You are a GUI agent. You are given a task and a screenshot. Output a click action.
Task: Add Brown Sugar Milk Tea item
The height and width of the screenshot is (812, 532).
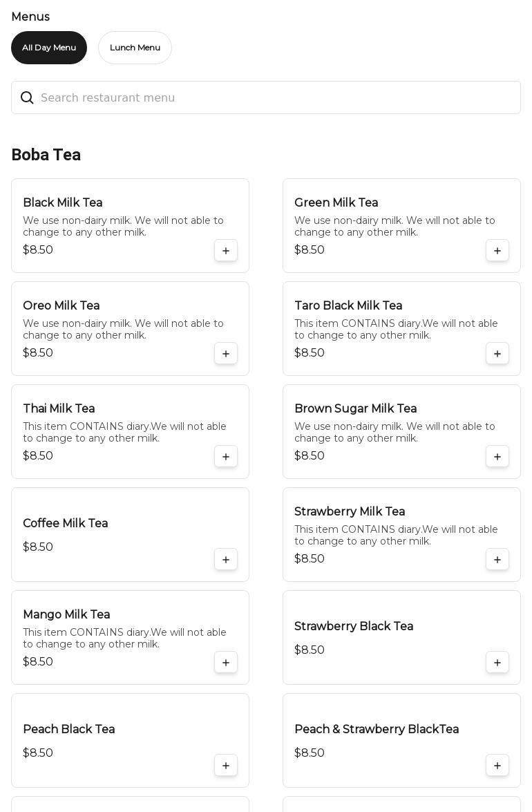pos(497,456)
